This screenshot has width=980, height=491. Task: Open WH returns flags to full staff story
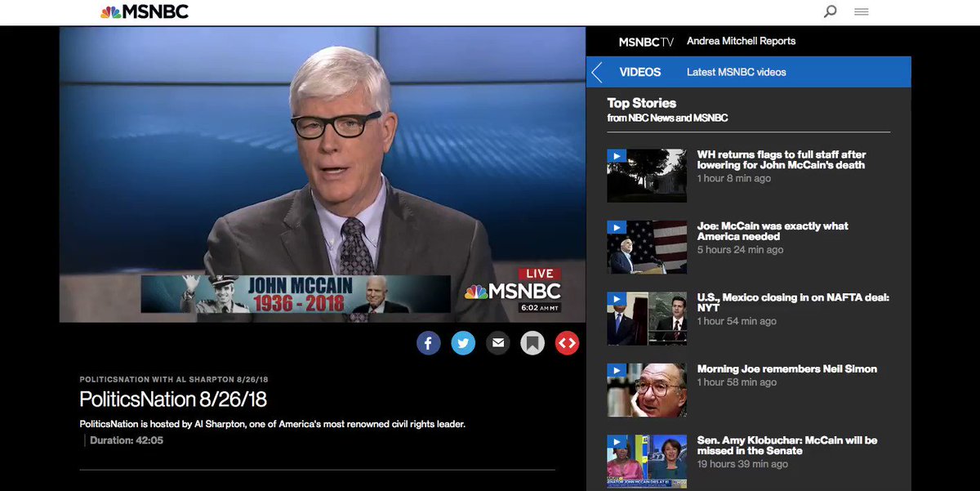(x=782, y=159)
